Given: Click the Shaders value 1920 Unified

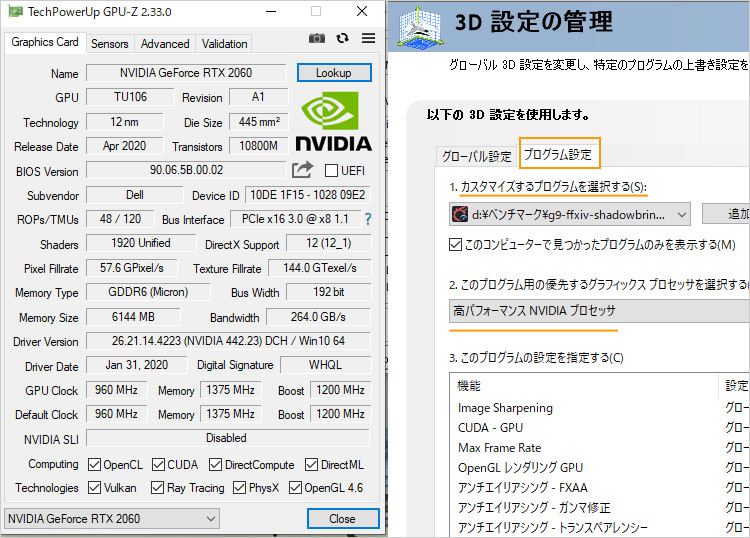Looking at the screenshot, I should [141, 243].
